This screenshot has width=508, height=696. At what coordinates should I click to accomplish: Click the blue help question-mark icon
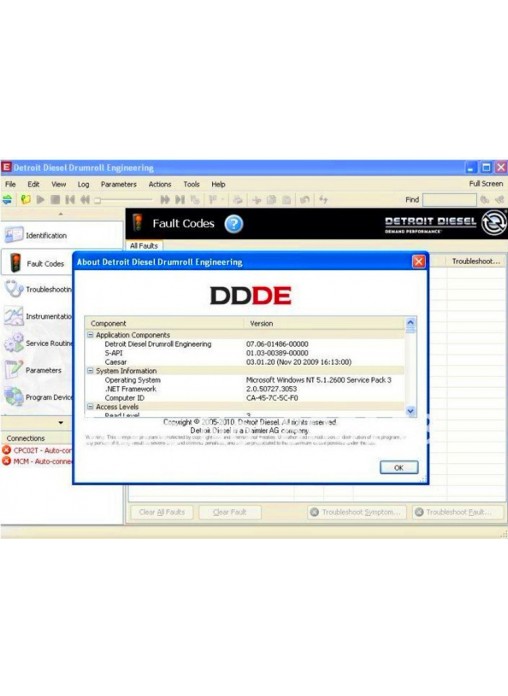click(234, 224)
